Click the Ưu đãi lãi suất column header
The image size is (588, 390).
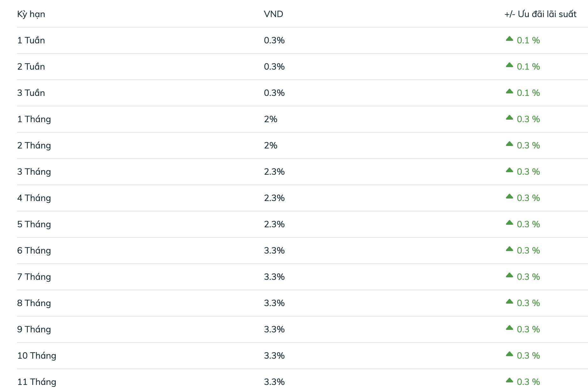pyautogui.click(x=540, y=14)
